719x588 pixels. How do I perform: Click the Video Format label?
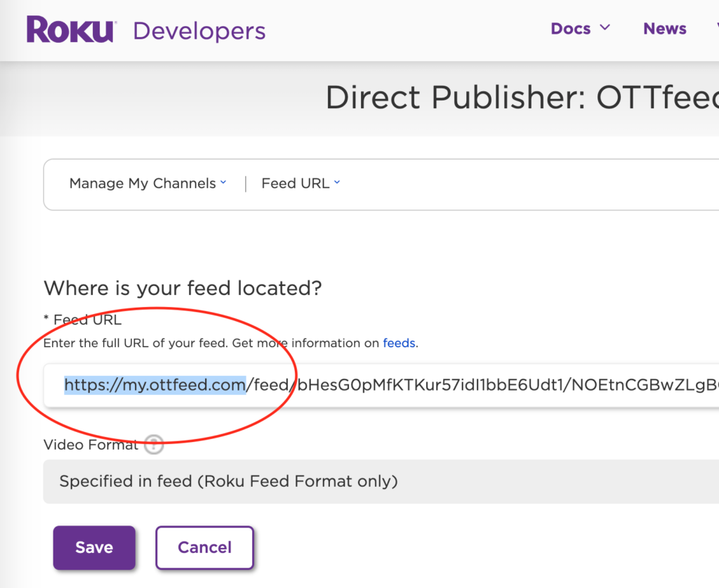[91, 445]
